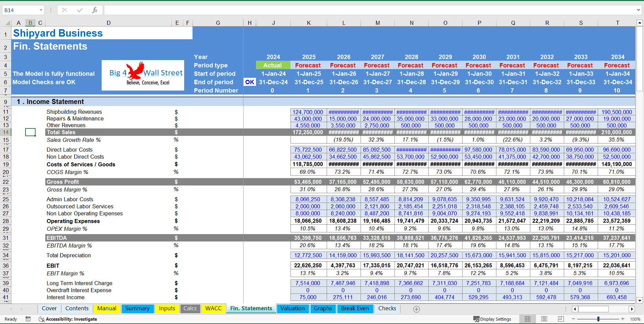Expand the formula bar chevron
The image size is (644, 324).
coord(638,10)
